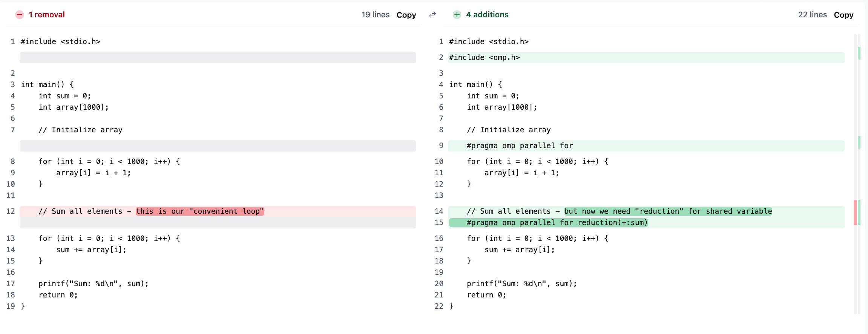868x334 pixels.
Task: Click left pane 'for' loop on line 8
Action: click(x=109, y=162)
